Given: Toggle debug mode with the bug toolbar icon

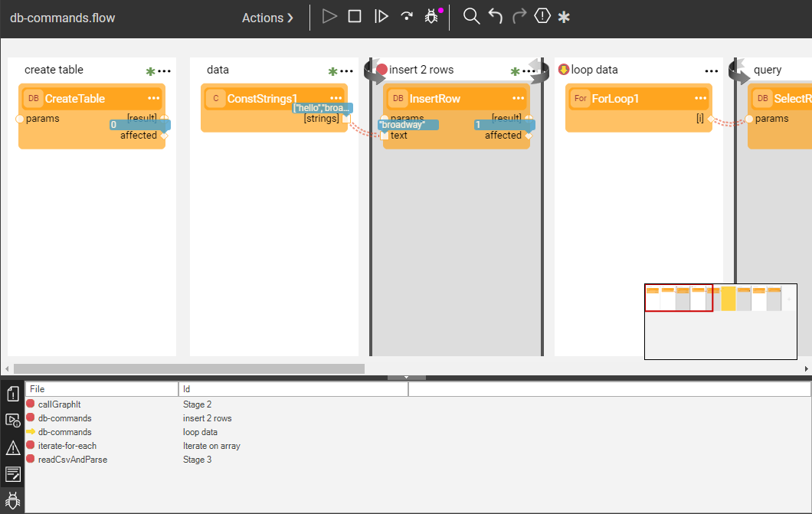Looking at the screenshot, I should [432, 16].
